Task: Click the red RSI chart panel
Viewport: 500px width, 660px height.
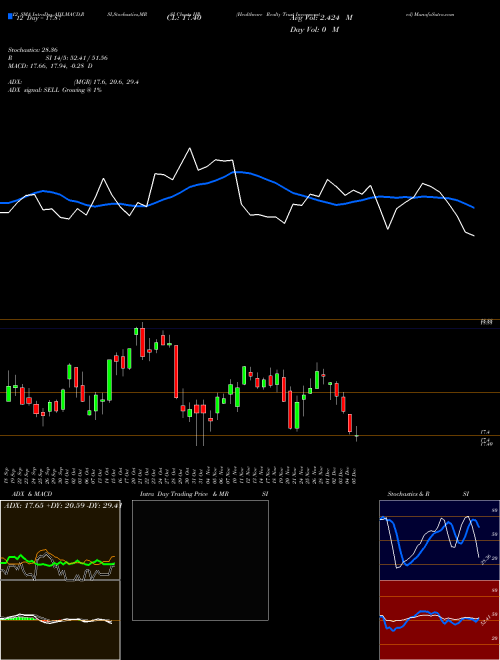Action: tap(439, 620)
